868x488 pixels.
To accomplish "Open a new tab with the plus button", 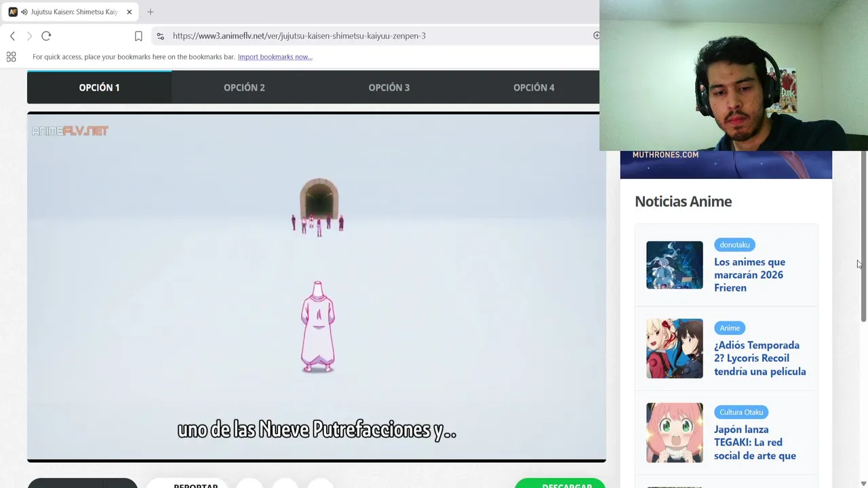I will 151,12.
